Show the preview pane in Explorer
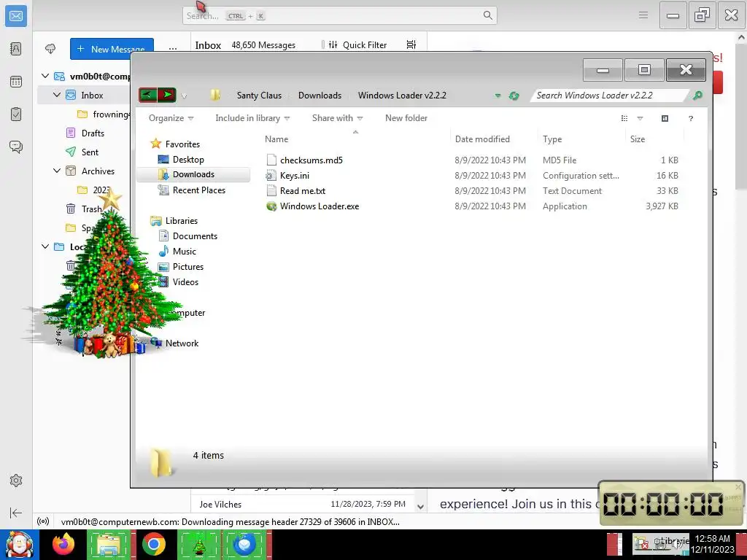 click(665, 118)
